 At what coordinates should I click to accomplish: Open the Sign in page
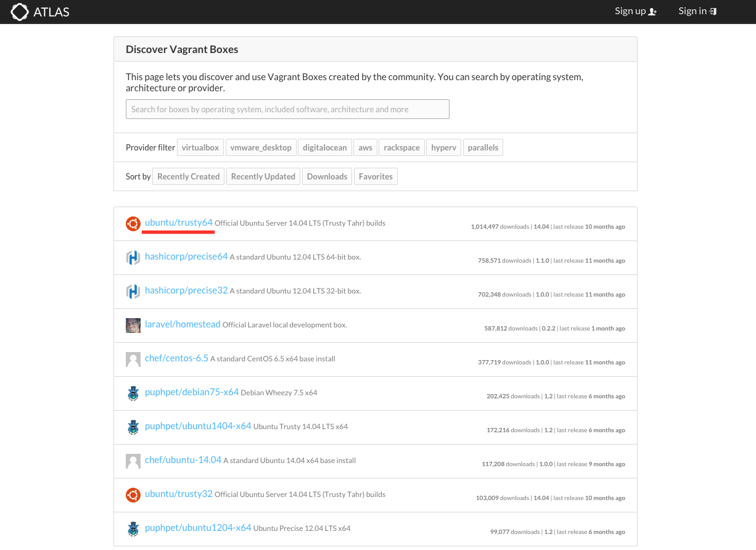[697, 11]
